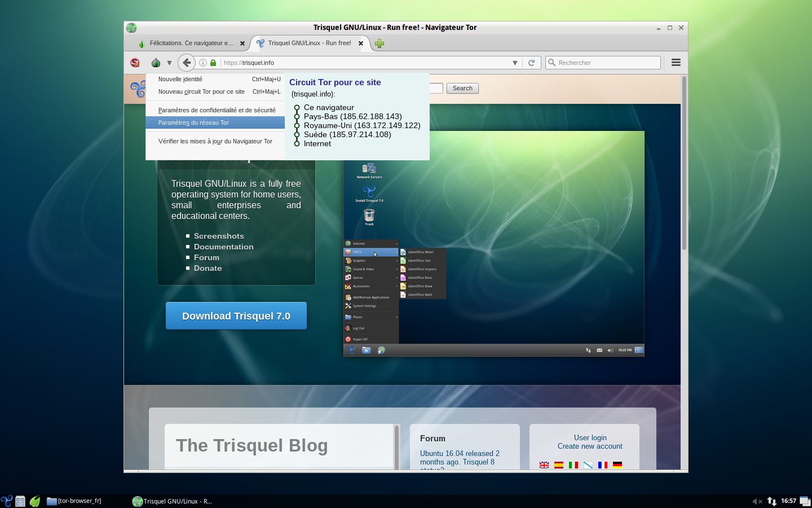Click The Trisquel Blog heading
Image resolution: width=812 pixels, height=508 pixels.
click(251, 445)
